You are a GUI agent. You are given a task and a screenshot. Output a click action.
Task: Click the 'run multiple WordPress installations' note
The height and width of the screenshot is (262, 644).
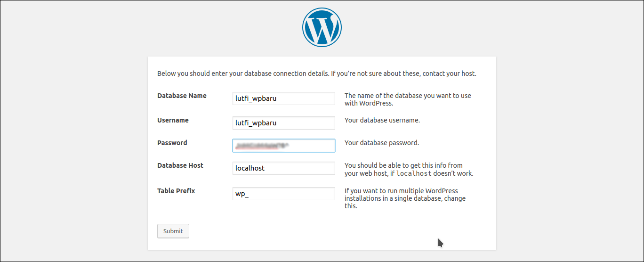(x=405, y=198)
